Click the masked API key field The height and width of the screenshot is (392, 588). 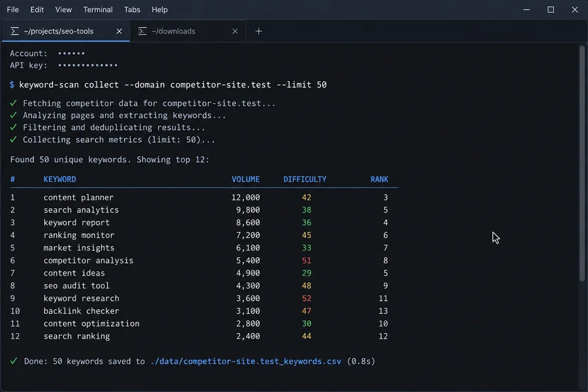88,65
